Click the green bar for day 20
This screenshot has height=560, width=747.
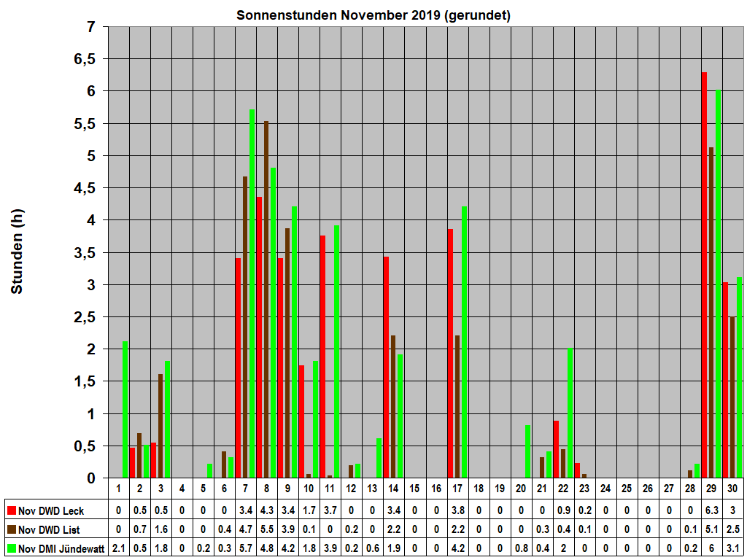click(528, 451)
